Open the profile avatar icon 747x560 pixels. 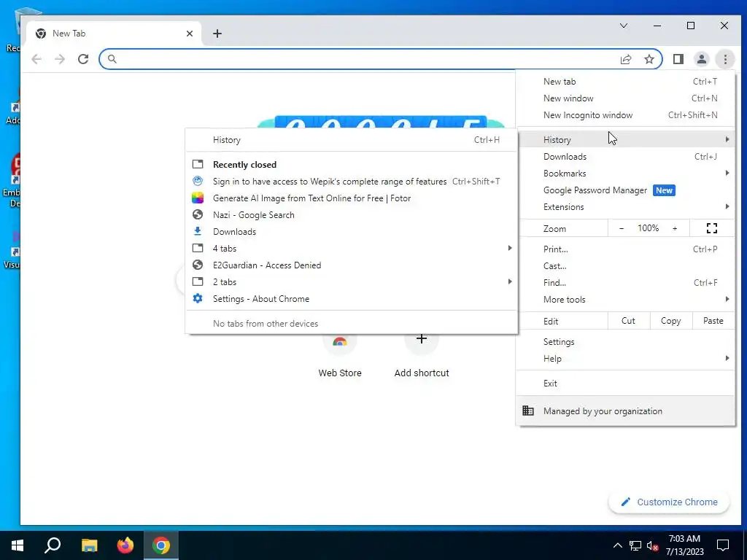point(702,59)
